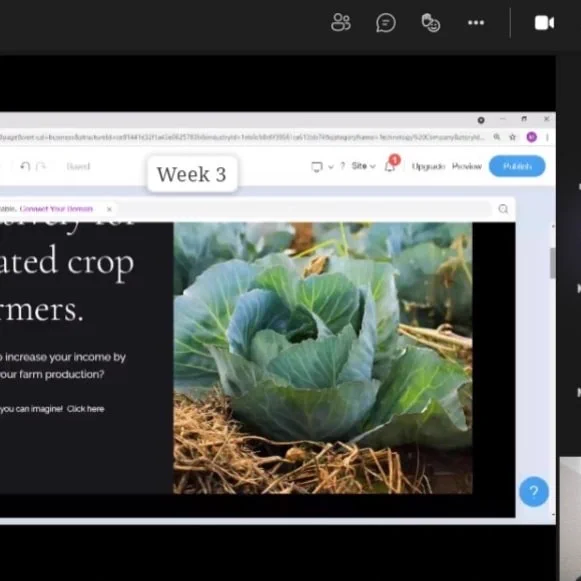The image size is (581, 581).
Task: Open the question mark help in editor toolbar
Action: [x=343, y=166]
